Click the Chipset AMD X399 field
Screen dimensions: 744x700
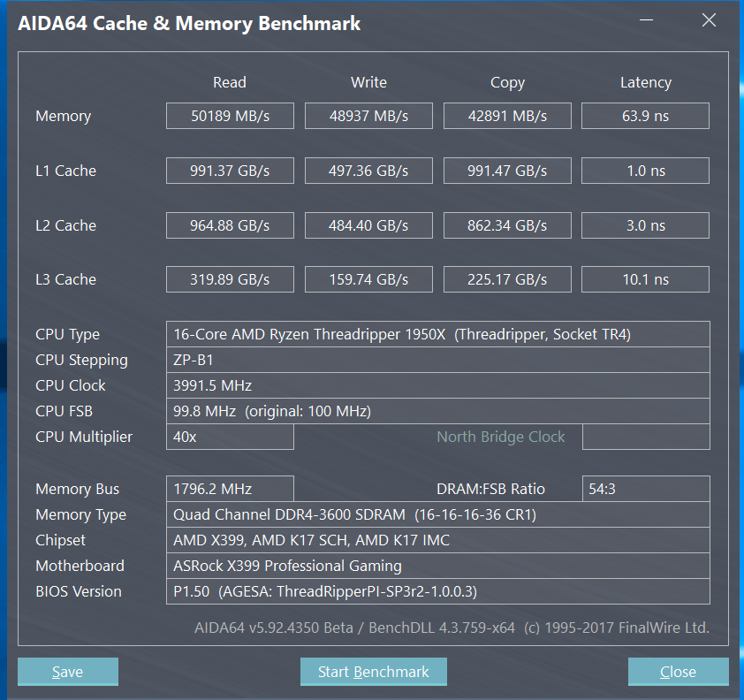click(x=438, y=540)
